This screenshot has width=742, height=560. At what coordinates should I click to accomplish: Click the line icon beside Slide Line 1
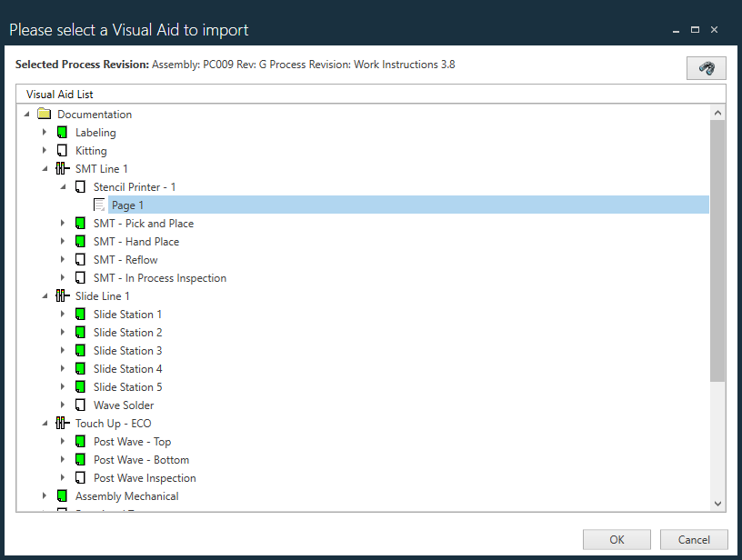tap(62, 295)
